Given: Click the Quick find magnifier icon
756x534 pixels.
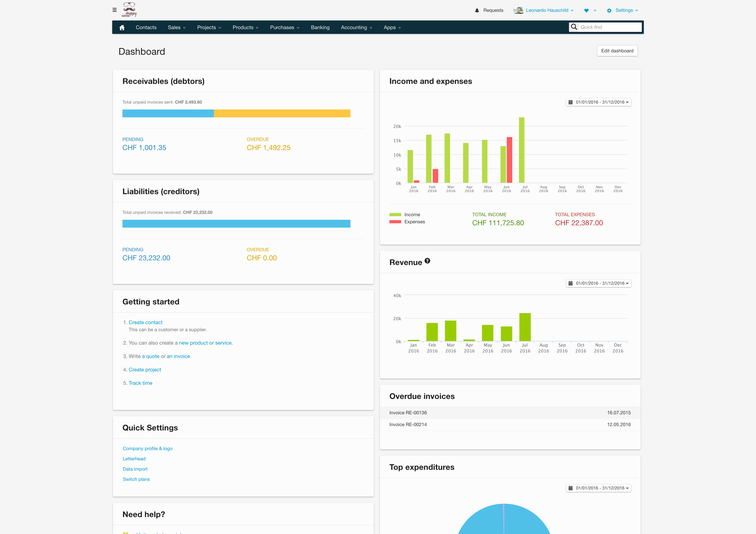Looking at the screenshot, I should [x=574, y=27].
